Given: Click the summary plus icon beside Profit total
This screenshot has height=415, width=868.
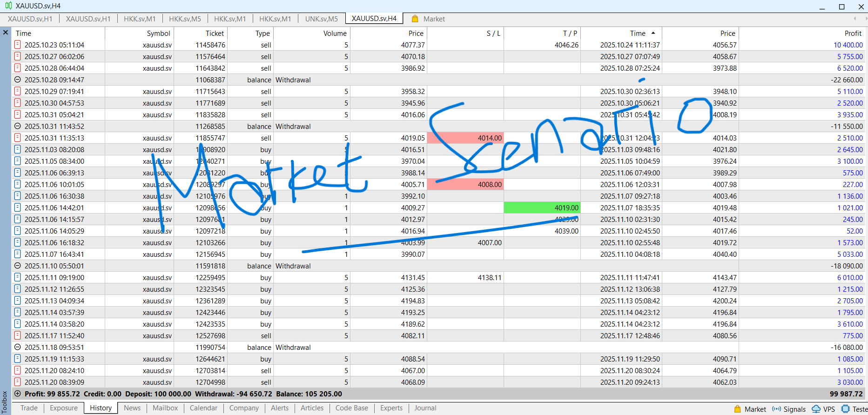Looking at the screenshot, I should point(18,394).
